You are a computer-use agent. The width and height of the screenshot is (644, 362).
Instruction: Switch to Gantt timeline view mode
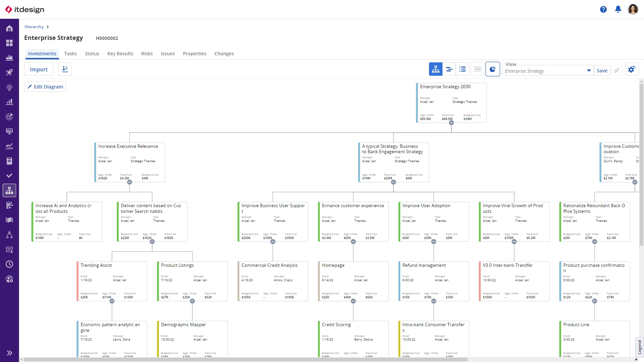pos(449,69)
